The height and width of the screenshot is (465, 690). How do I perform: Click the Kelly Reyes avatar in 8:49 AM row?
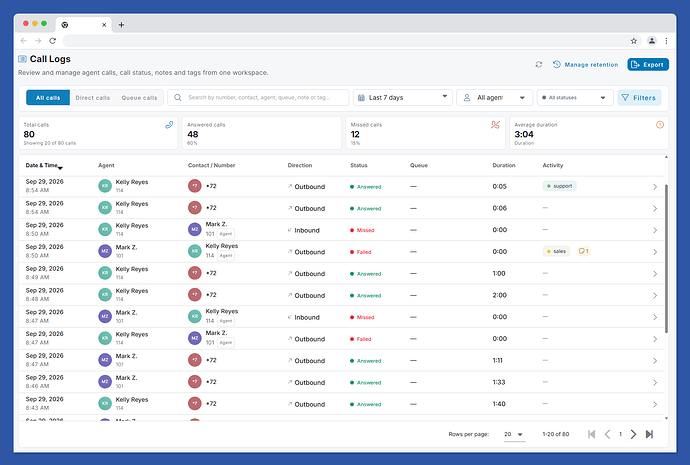click(x=105, y=273)
